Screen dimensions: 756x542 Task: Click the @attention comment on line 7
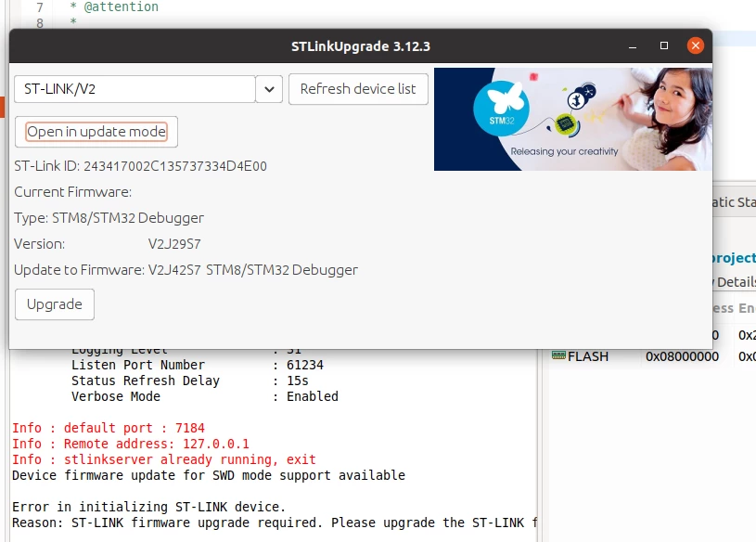click(121, 6)
